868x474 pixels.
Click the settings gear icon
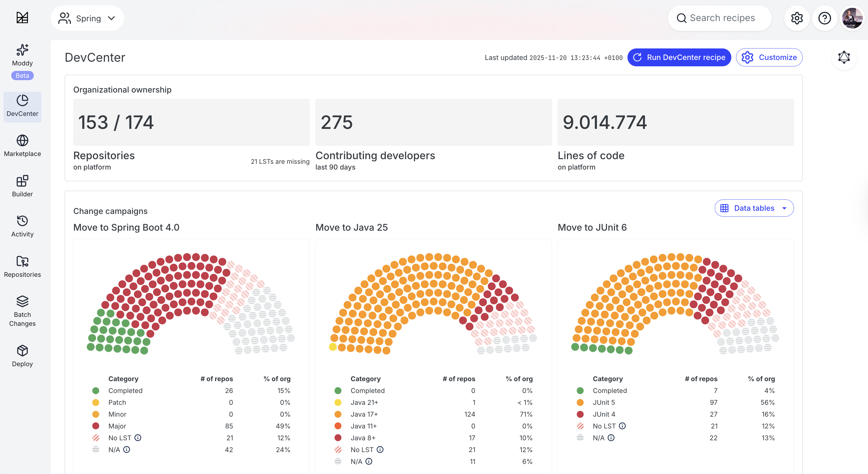coord(796,18)
